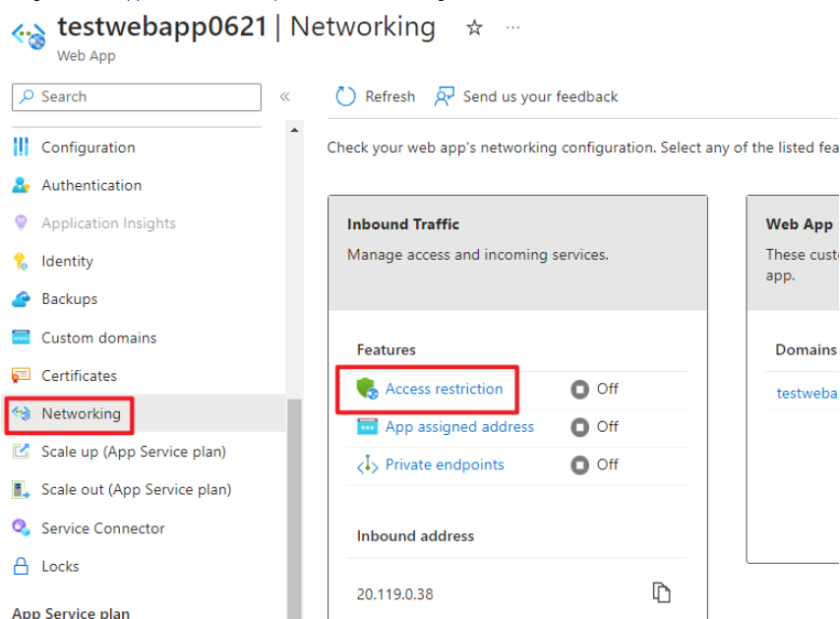Screen dimensions: 840x619
Task: Go to the Backups page
Action: tap(70, 299)
